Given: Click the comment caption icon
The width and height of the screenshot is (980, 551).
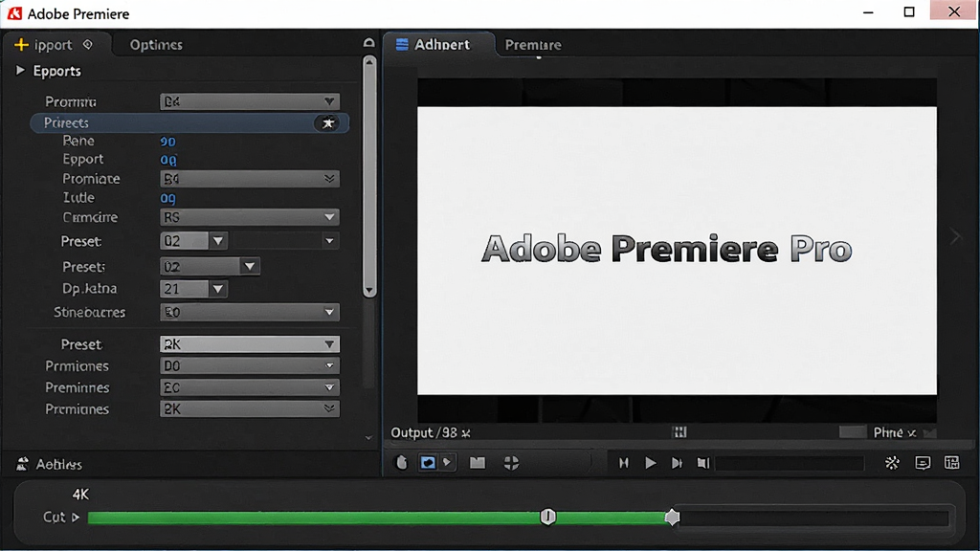Looking at the screenshot, I should tap(923, 463).
